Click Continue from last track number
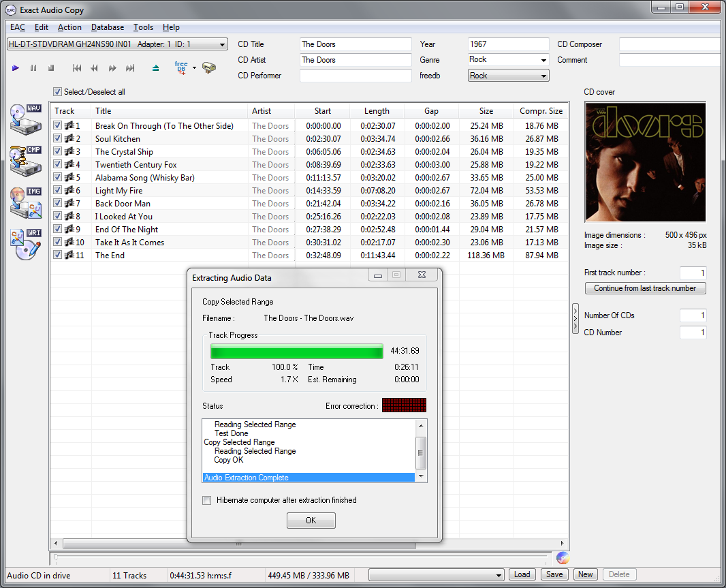Viewport: 726px width, 588px height. (x=645, y=288)
